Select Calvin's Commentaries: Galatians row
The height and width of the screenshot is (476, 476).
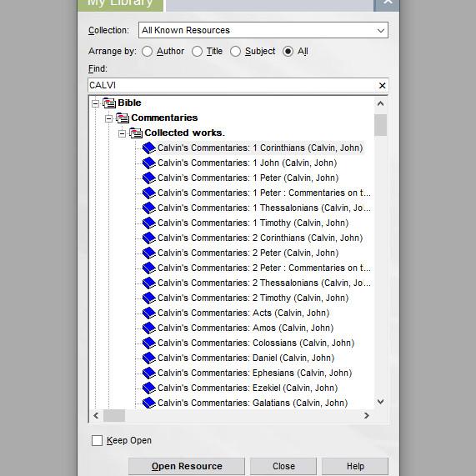pyautogui.click(x=253, y=403)
